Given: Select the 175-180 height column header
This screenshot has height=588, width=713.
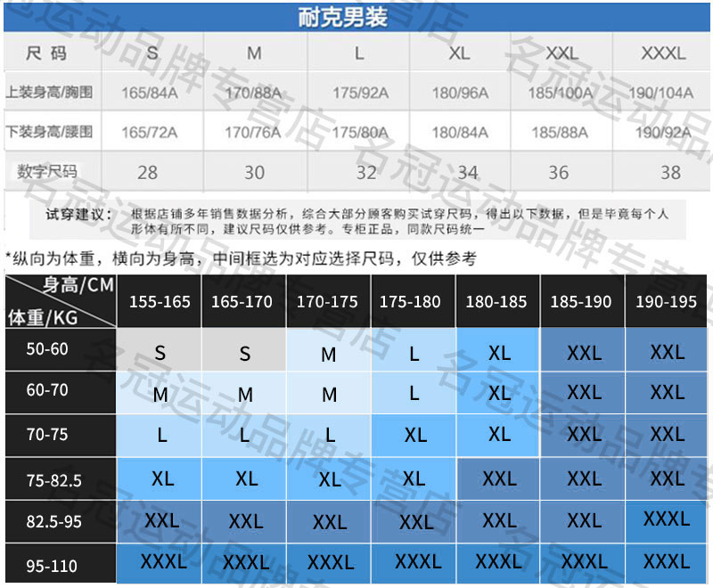Looking at the screenshot, I should [x=414, y=301].
